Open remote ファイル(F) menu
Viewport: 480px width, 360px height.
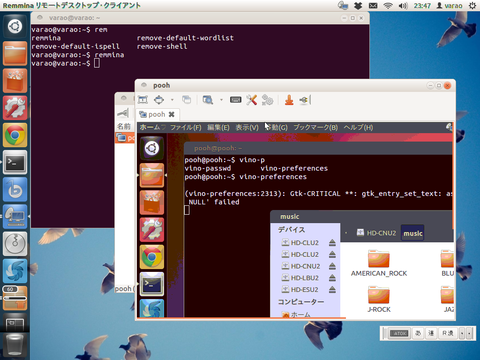click(186, 127)
